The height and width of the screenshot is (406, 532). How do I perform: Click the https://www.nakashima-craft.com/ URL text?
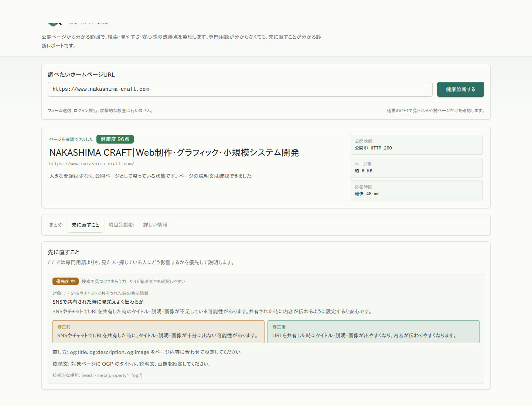(x=92, y=164)
